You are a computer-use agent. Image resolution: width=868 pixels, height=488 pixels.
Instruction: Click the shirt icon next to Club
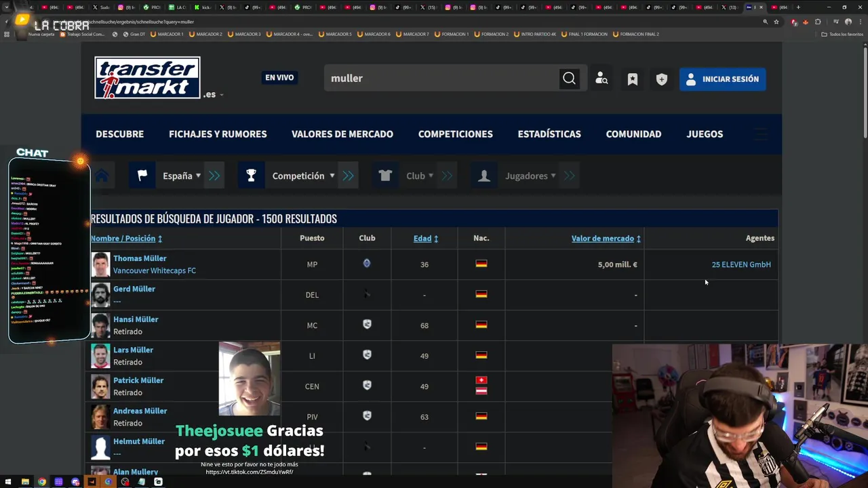pyautogui.click(x=385, y=176)
